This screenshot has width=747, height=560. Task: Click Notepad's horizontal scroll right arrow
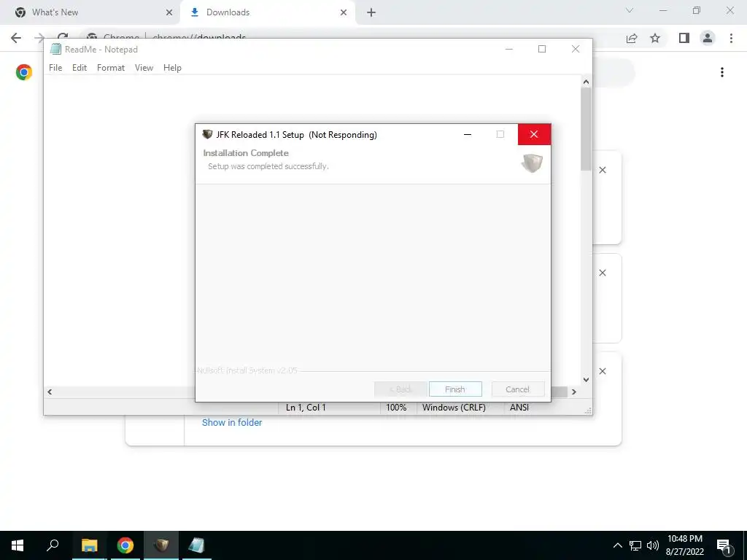574,392
